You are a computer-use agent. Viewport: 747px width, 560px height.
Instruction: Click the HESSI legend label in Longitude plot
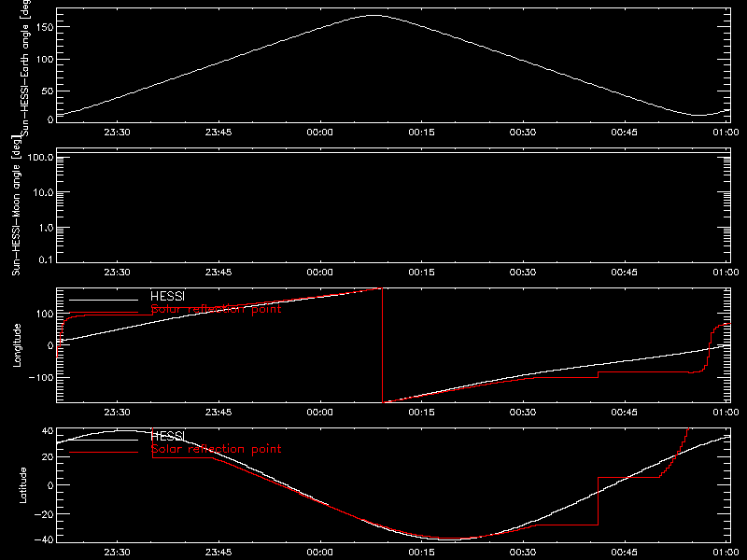pos(167,296)
